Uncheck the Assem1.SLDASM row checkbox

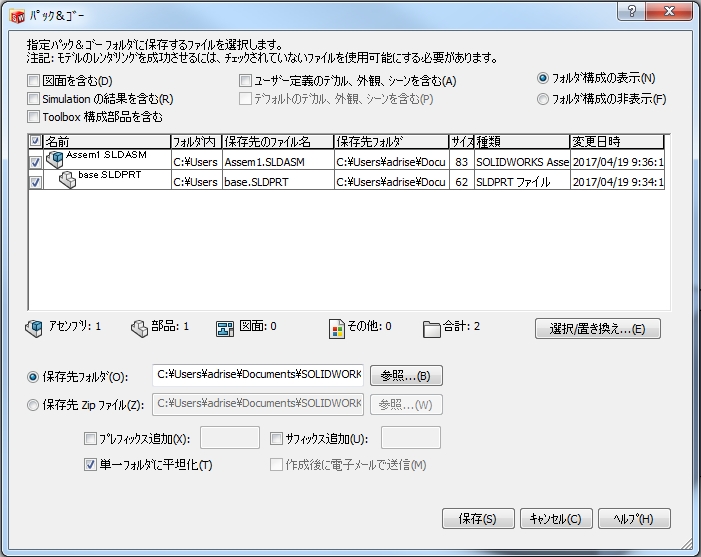[35, 161]
